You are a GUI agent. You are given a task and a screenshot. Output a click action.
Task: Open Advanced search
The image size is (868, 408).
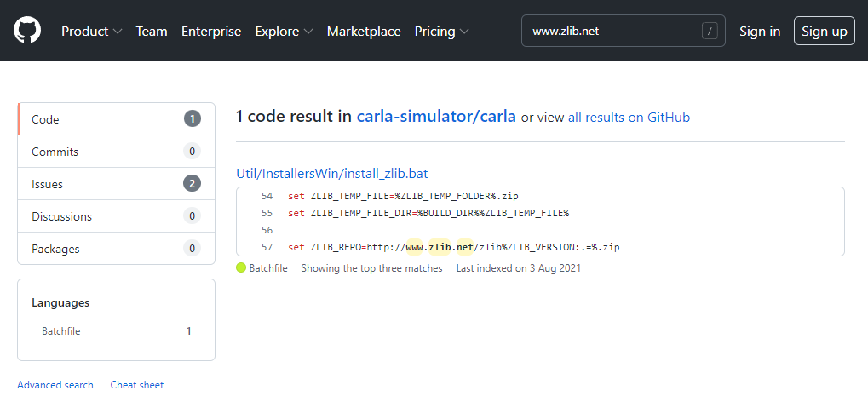pyautogui.click(x=55, y=385)
